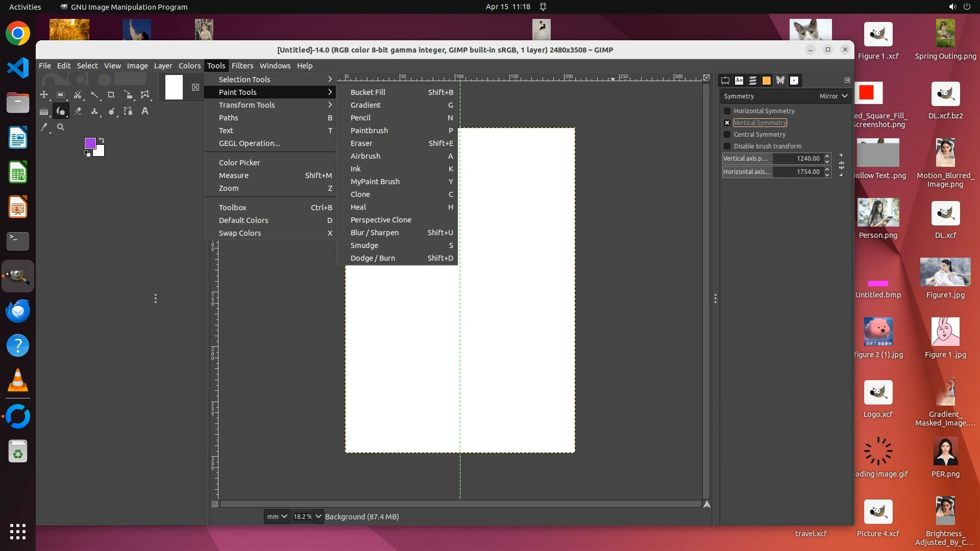This screenshot has height=551, width=980.
Task: Click the purple foreground color swatch
Action: [90, 143]
